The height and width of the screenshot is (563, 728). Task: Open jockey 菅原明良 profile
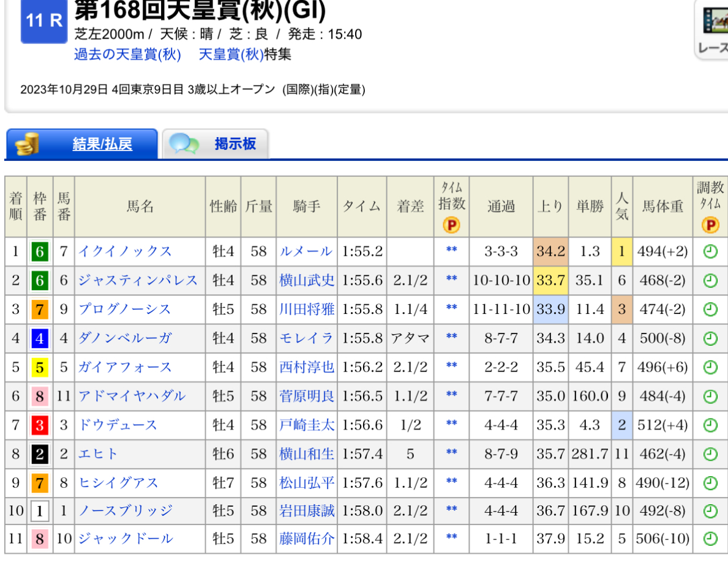[x=307, y=396]
